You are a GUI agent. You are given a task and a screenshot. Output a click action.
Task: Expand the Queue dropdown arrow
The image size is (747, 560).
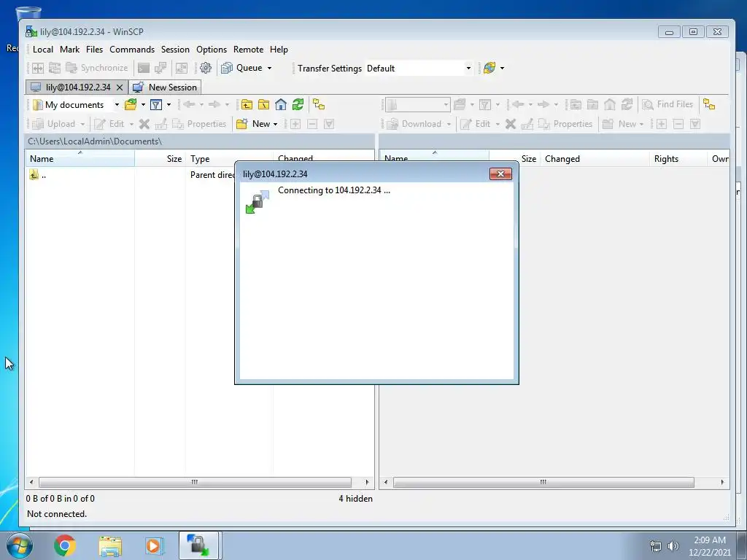[270, 68]
